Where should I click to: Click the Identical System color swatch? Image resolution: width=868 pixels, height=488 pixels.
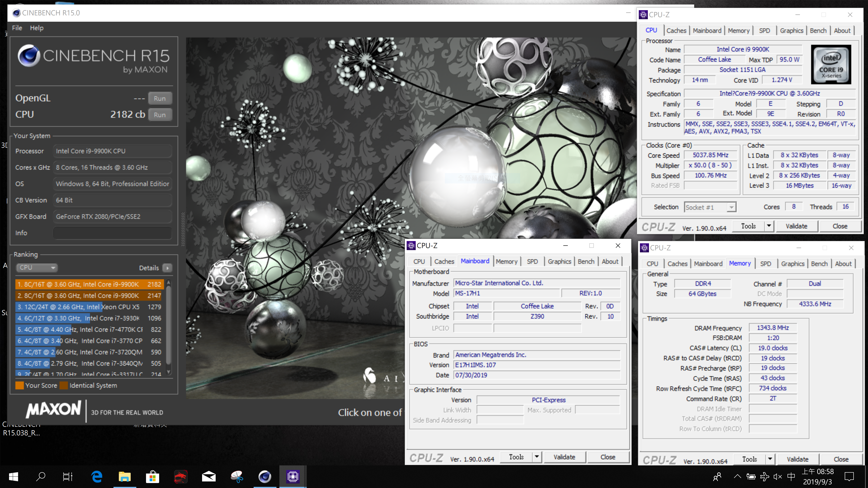[x=64, y=385]
